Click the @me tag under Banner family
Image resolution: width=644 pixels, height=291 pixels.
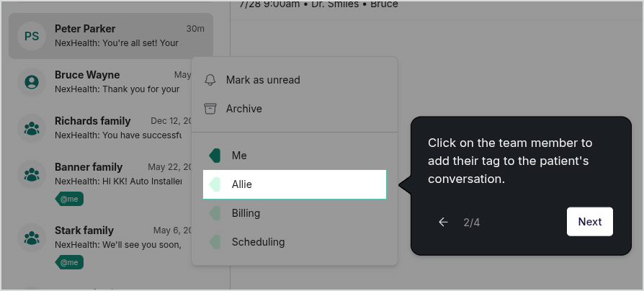pos(69,199)
